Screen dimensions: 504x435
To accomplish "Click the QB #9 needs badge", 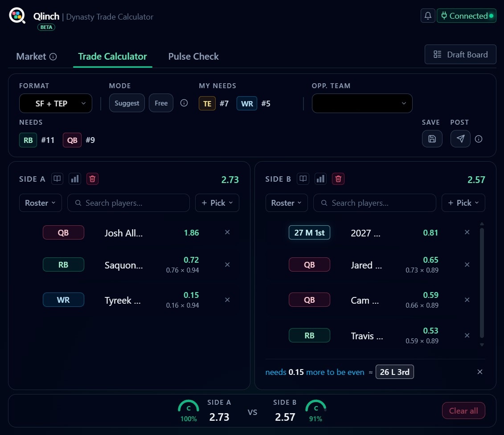I will (72, 140).
